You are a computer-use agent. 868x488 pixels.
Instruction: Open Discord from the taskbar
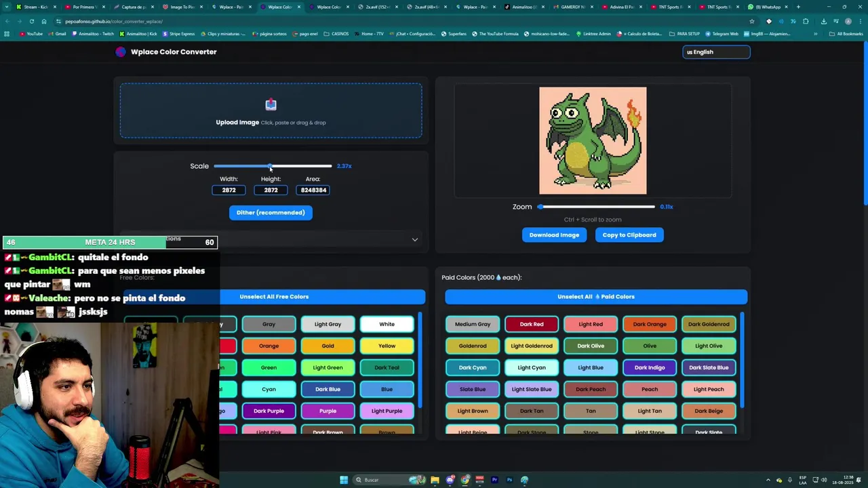(450, 480)
